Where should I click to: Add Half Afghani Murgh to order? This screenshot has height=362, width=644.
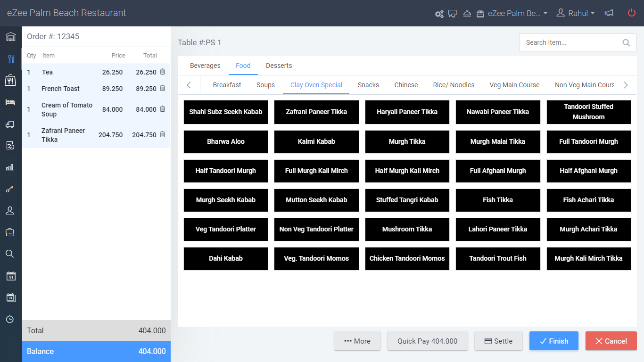point(588,171)
